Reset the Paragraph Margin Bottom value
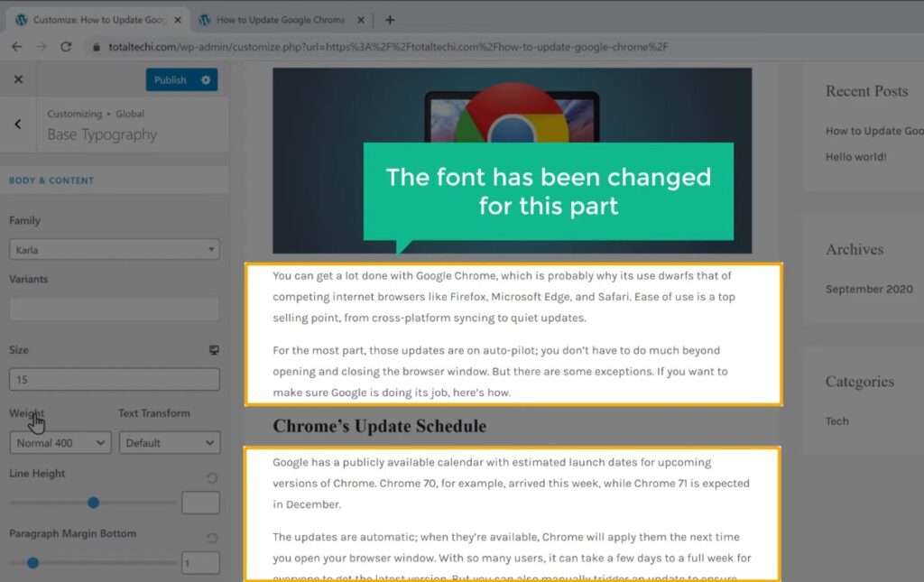Viewport: 924px width, 582px height. point(210,538)
